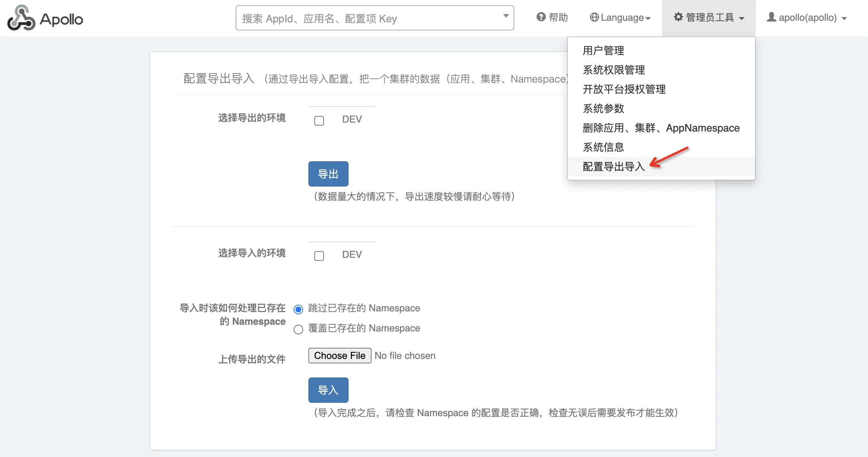The width and height of the screenshot is (868, 457).
Task: Click the help question mark icon
Action: [541, 17]
